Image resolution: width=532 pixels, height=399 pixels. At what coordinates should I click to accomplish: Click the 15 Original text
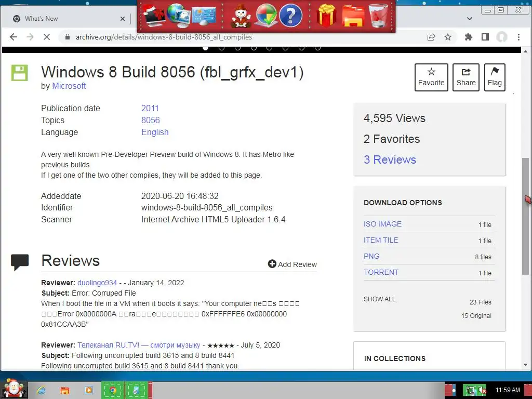pos(476,315)
